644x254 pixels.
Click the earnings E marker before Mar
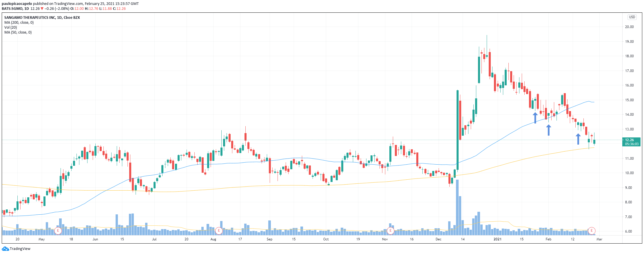(x=592, y=231)
